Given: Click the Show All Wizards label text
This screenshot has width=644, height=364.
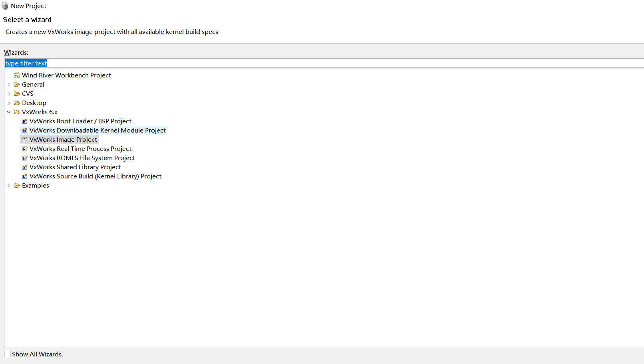Looking at the screenshot, I should pyautogui.click(x=38, y=354).
